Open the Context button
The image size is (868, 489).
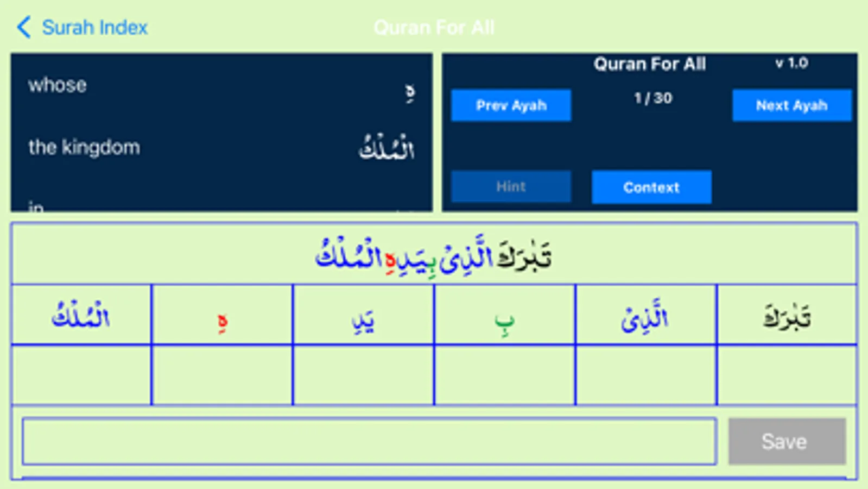[x=651, y=187]
